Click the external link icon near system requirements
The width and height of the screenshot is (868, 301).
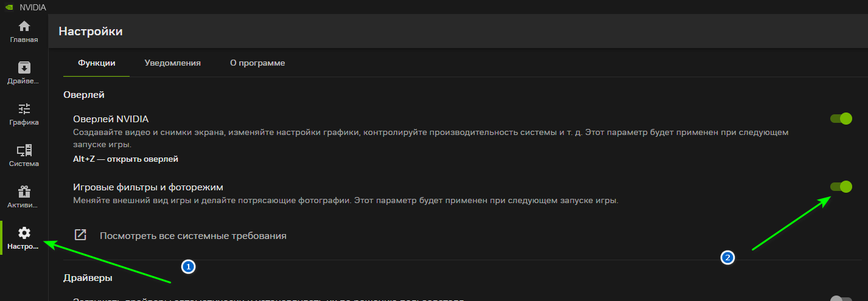(x=80, y=235)
